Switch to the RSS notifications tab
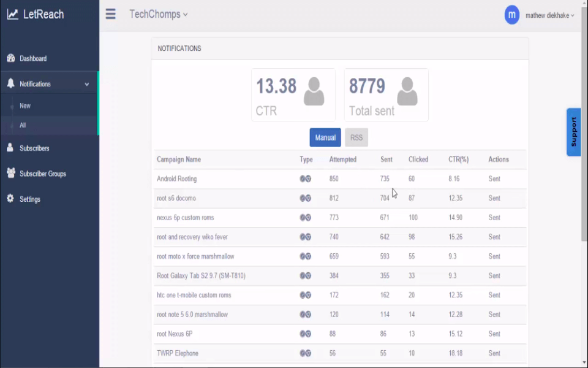 click(356, 137)
